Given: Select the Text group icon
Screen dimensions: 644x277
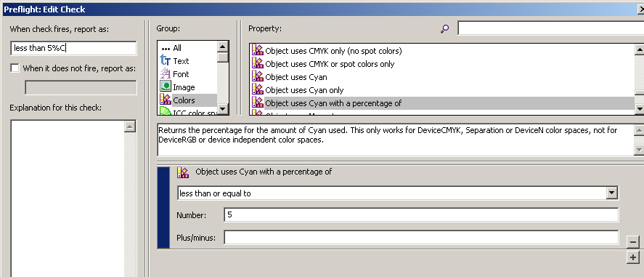Looking at the screenshot, I should point(165,61).
